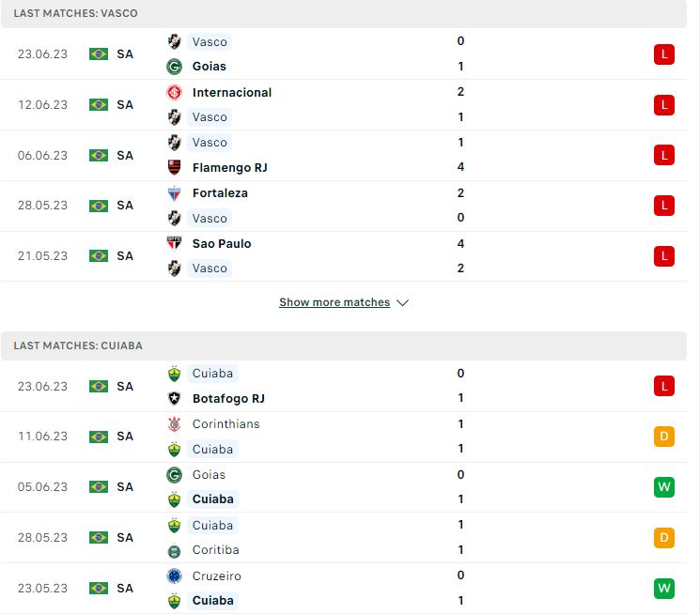Viewport: 700px width, 614px height.
Task: Select the Last Matches: Vasco header
Action: pyautogui.click(x=344, y=13)
